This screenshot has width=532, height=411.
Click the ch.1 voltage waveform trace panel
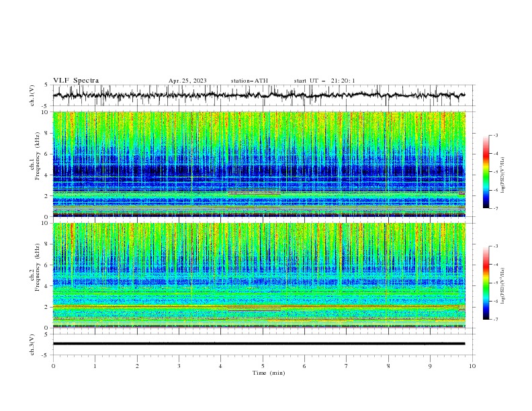coord(263,95)
